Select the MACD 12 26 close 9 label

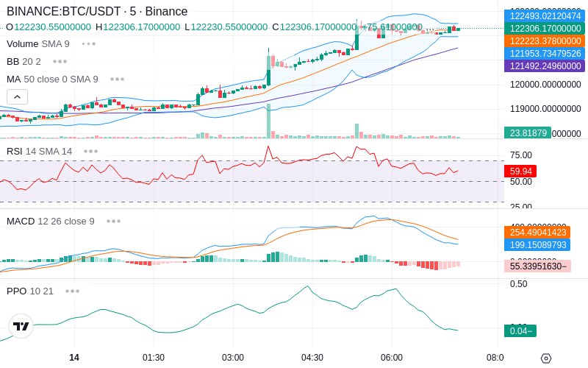point(50,222)
